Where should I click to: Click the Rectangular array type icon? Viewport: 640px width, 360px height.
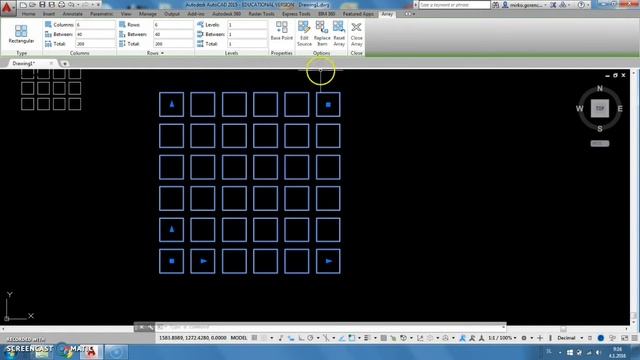point(21,34)
